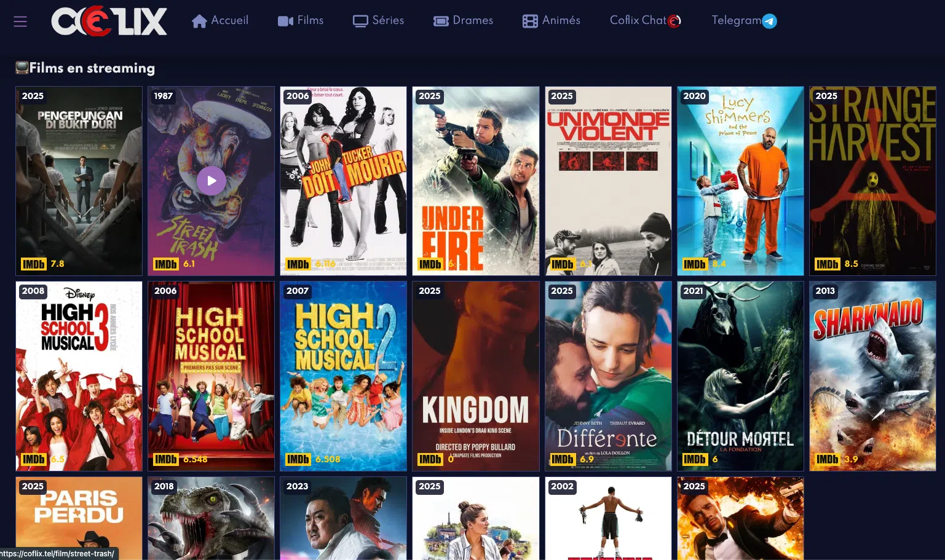
Task: Click the IMDb badge on Lucy Shimmers
Action: pyautogui.click(x=695, y=264)
